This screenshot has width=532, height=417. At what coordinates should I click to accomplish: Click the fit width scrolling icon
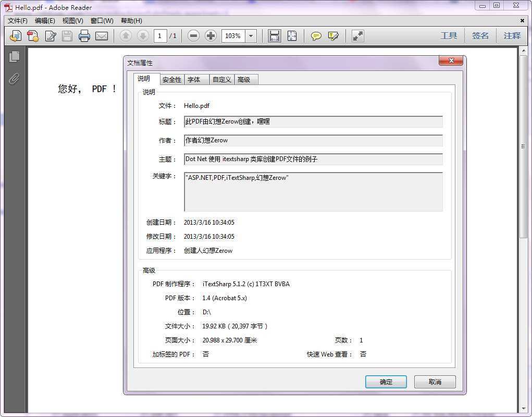point(274,35)
